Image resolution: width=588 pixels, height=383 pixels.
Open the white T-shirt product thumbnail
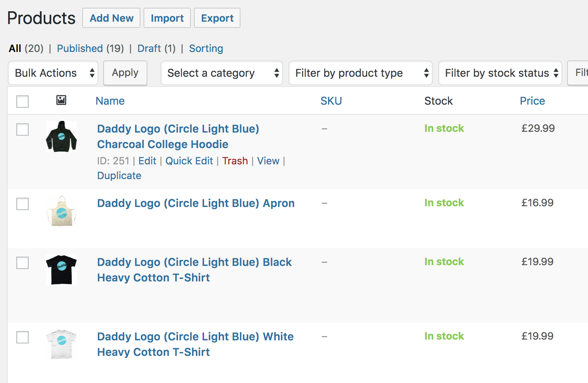pos(61,344)
